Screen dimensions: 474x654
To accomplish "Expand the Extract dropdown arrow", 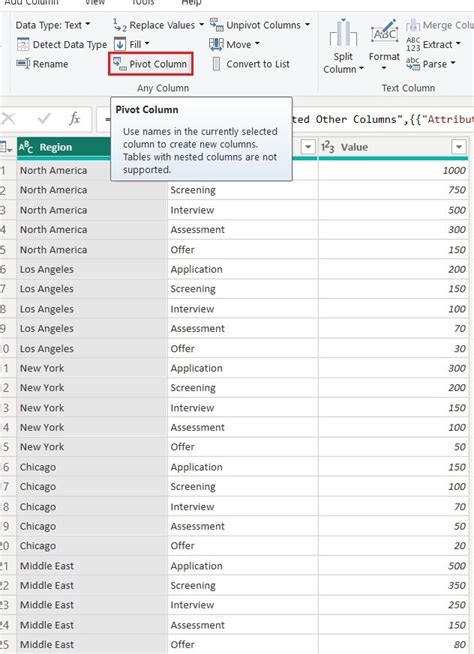I will [458, 43].
